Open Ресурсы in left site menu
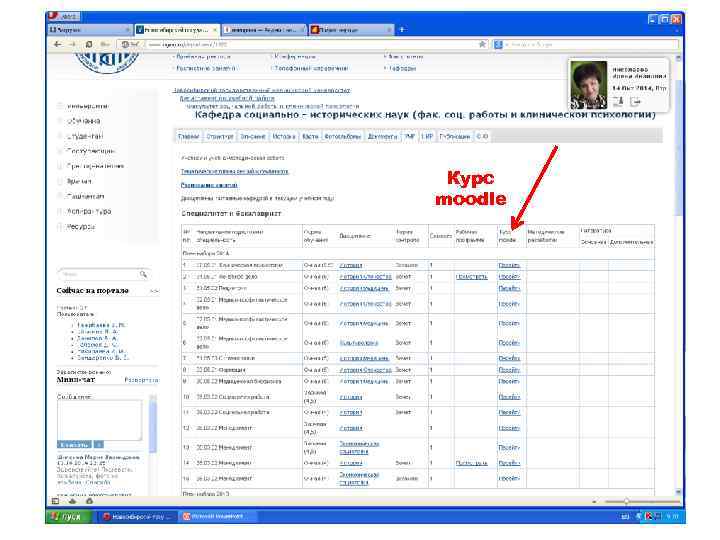Screen dimensions: 720x540 pos(81,227)
